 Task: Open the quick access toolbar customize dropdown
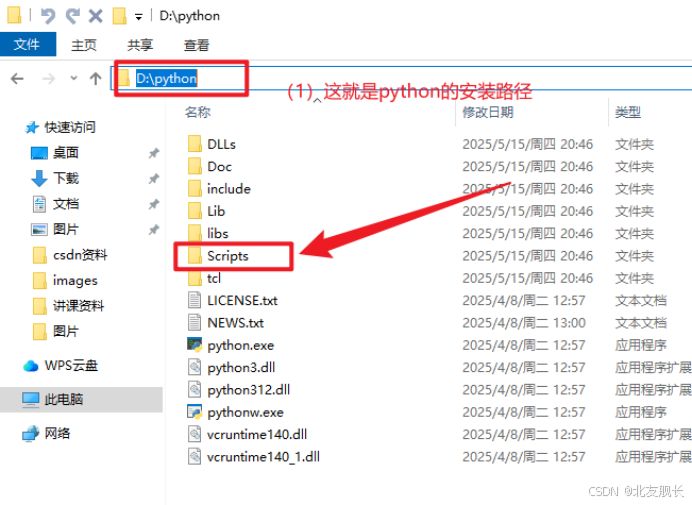point(139,17)
